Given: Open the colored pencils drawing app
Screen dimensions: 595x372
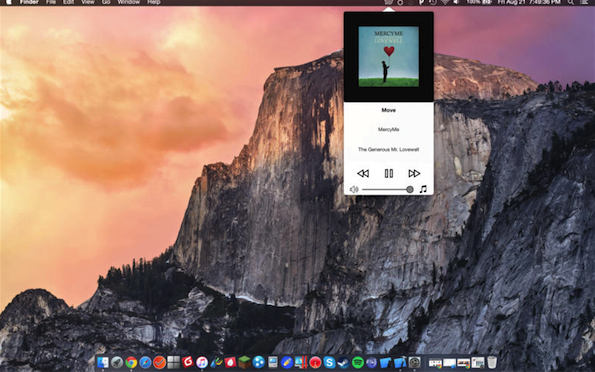Looking at the screenshot, I should point(216,363).
